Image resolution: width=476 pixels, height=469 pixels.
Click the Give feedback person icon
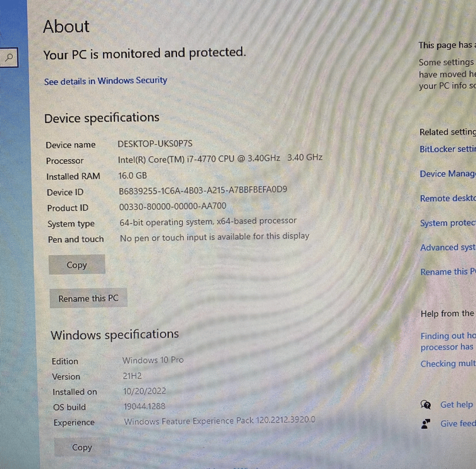[x=426, y=424]
